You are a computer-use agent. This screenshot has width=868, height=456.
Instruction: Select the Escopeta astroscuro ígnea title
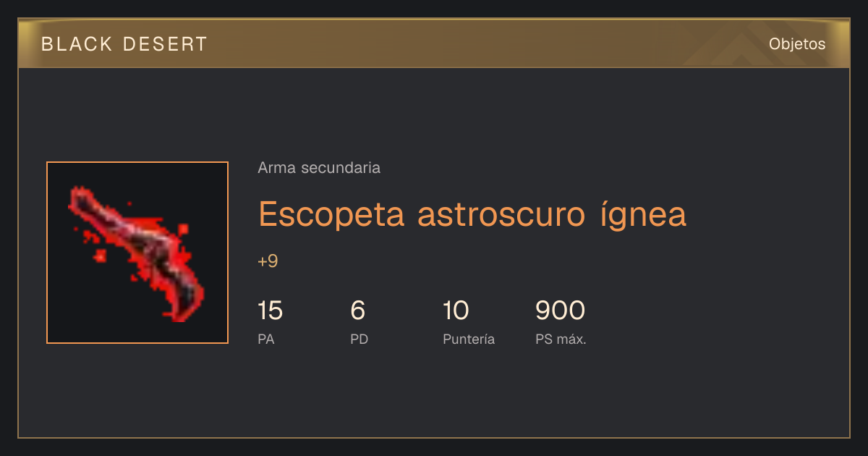pyautogui.click(x=472, y=214)
